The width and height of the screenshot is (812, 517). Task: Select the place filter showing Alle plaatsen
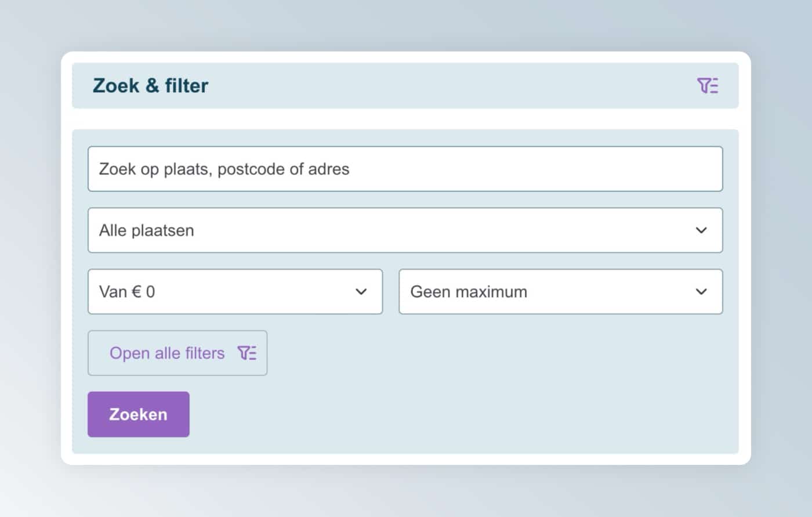click(405, 230)
